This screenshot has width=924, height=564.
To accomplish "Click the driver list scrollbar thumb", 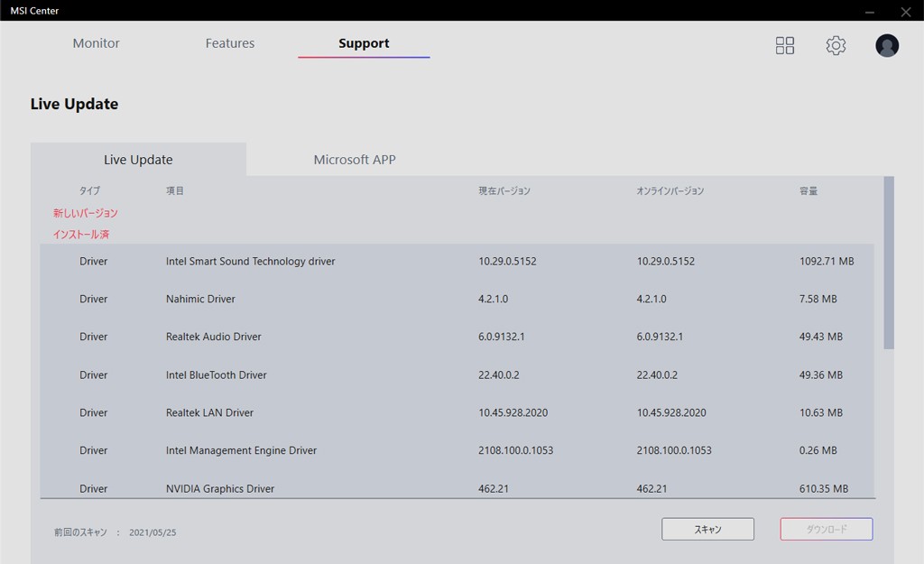I will 889,262.
